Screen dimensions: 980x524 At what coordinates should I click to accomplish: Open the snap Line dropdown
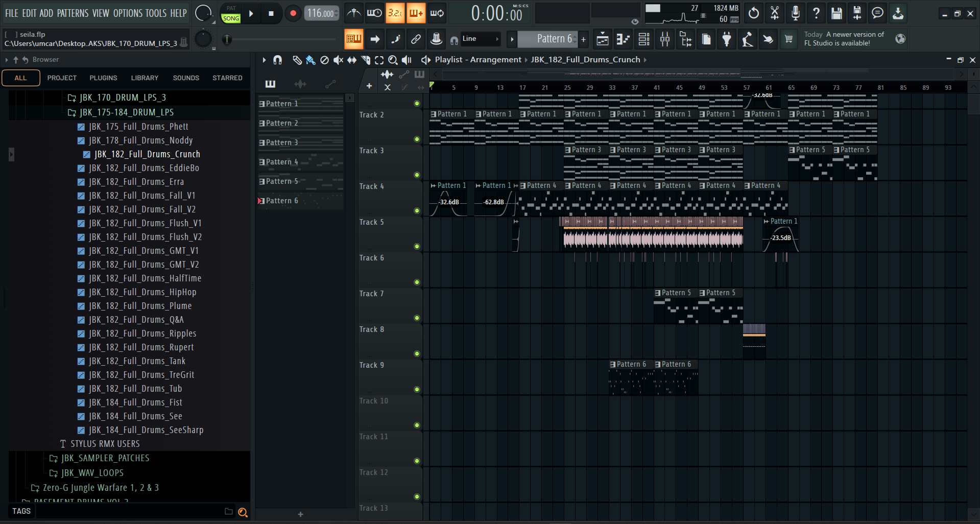(481, 39)
